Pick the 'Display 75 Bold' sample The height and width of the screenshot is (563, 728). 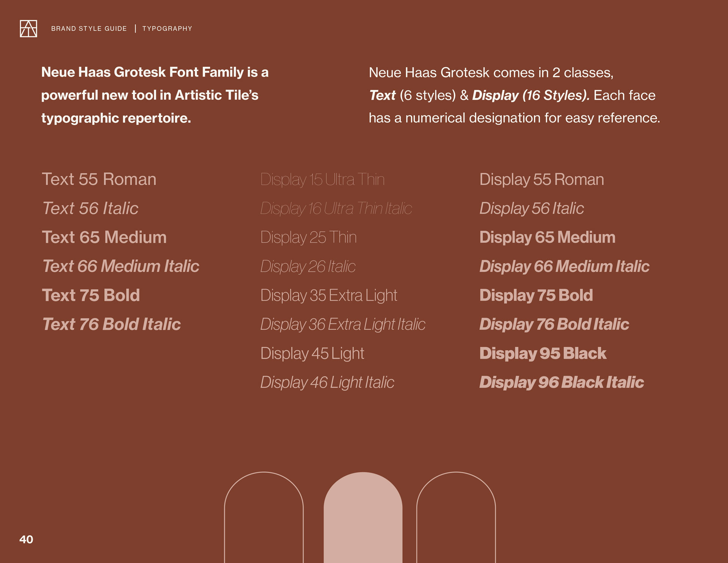coord(536,296)
